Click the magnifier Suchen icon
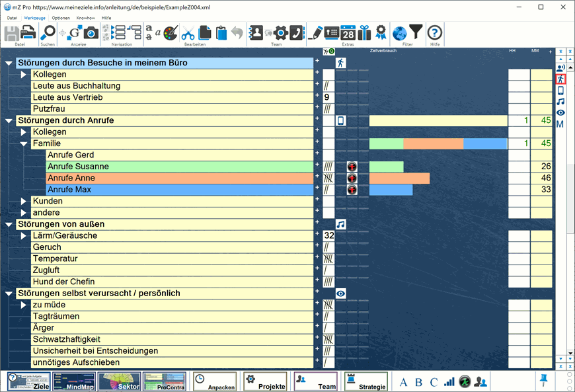The image size is (575, 392). 48,32
